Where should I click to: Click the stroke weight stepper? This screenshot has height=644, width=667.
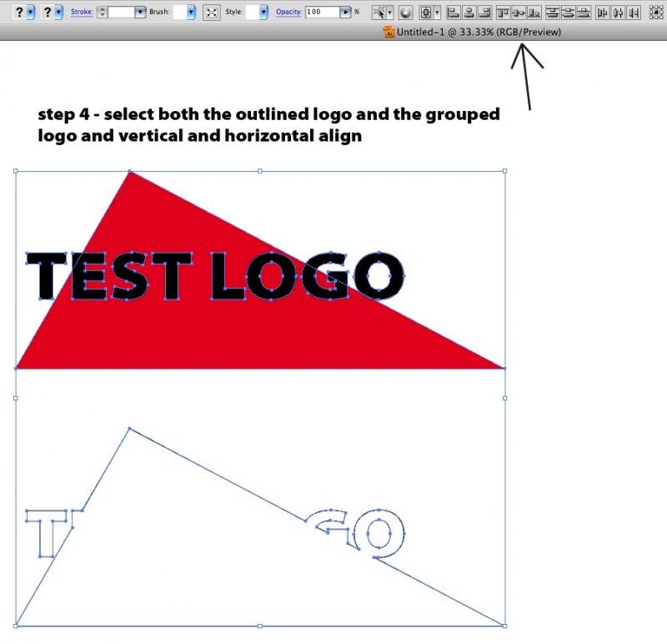pyautogui.click(x=102, y=12)
